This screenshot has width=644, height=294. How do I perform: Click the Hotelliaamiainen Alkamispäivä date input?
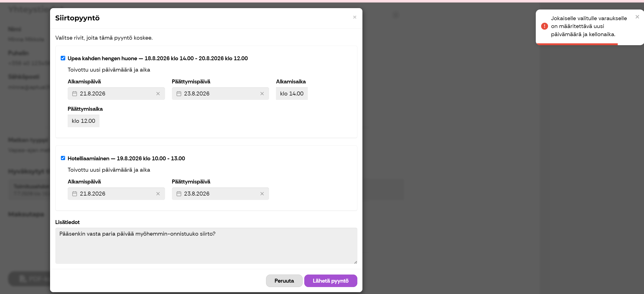pos(116,193)
